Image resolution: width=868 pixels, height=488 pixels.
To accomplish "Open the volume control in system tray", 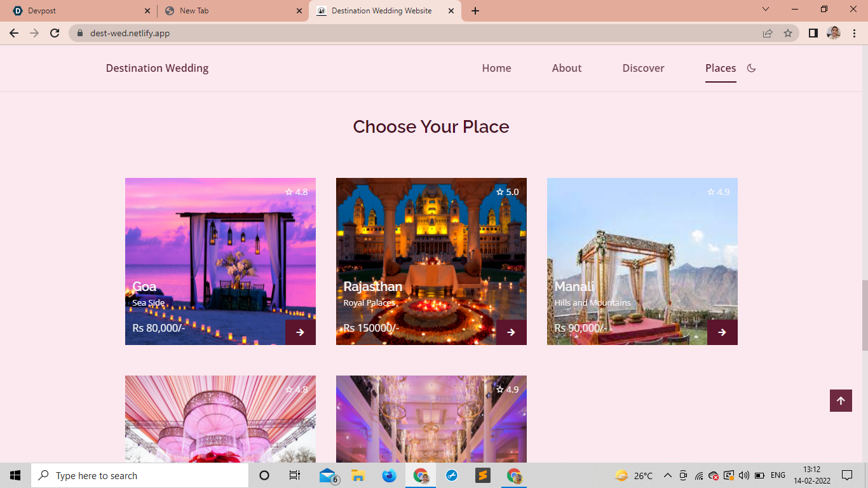I will tap(744, 475).
